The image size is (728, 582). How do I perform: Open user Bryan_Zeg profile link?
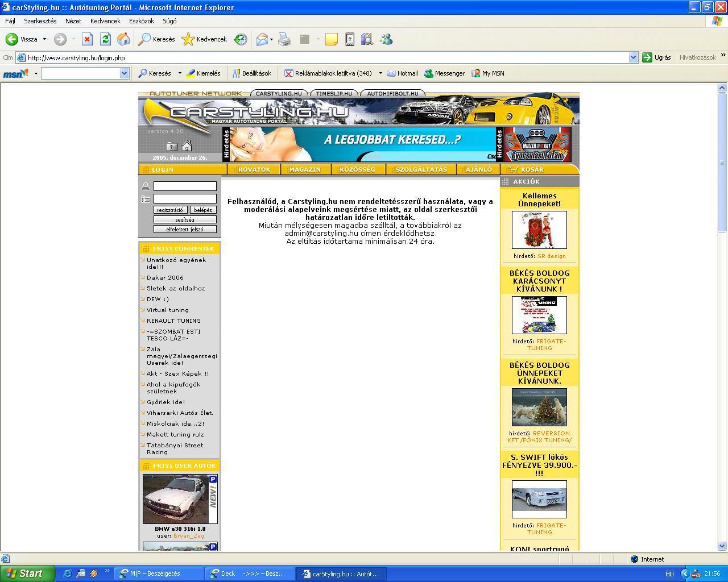click(x=189, y=535)
